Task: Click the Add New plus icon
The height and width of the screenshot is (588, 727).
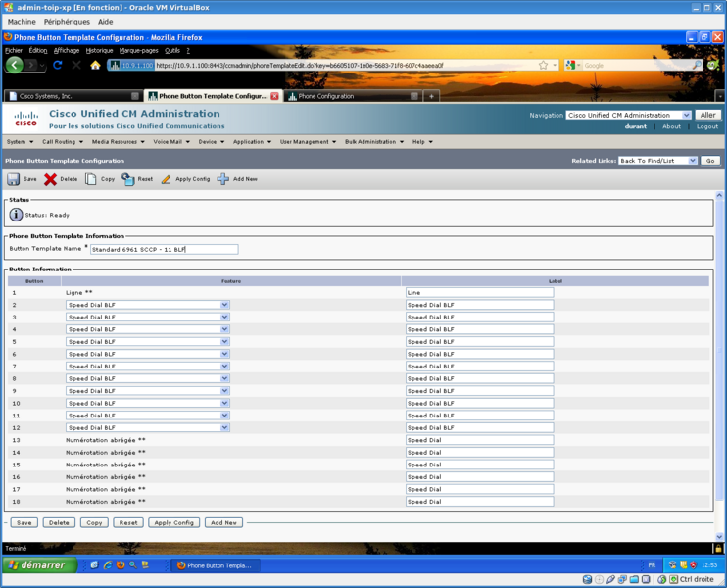Action: pyautogui.click(x=223, y=179)
